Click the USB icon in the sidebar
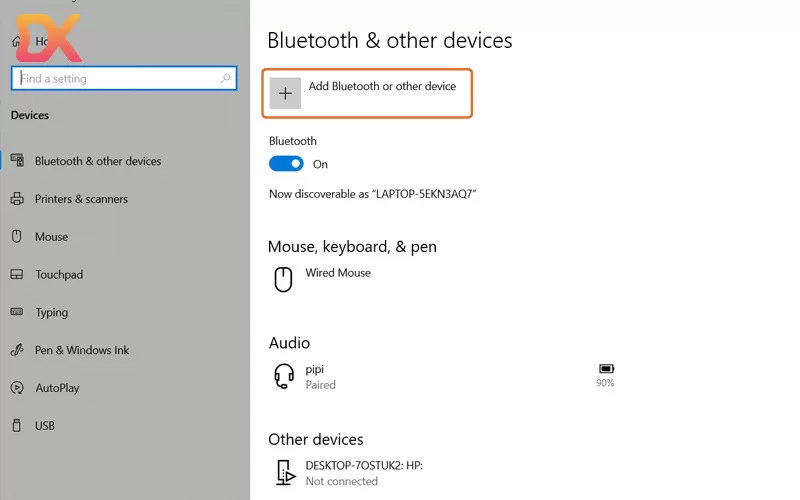 17,425
